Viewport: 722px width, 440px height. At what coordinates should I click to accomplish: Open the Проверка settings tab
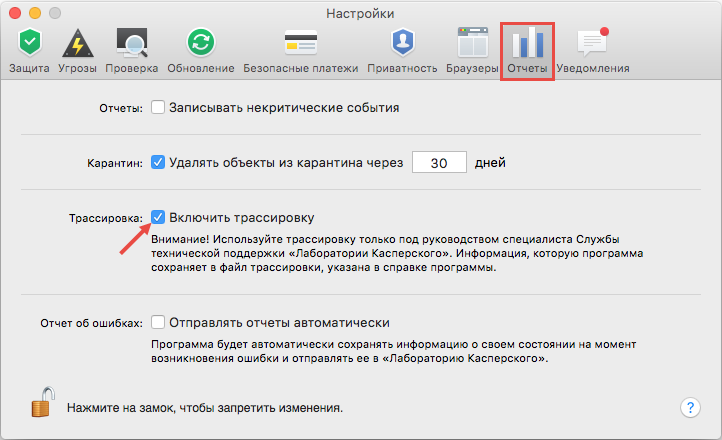pos(132,51)
